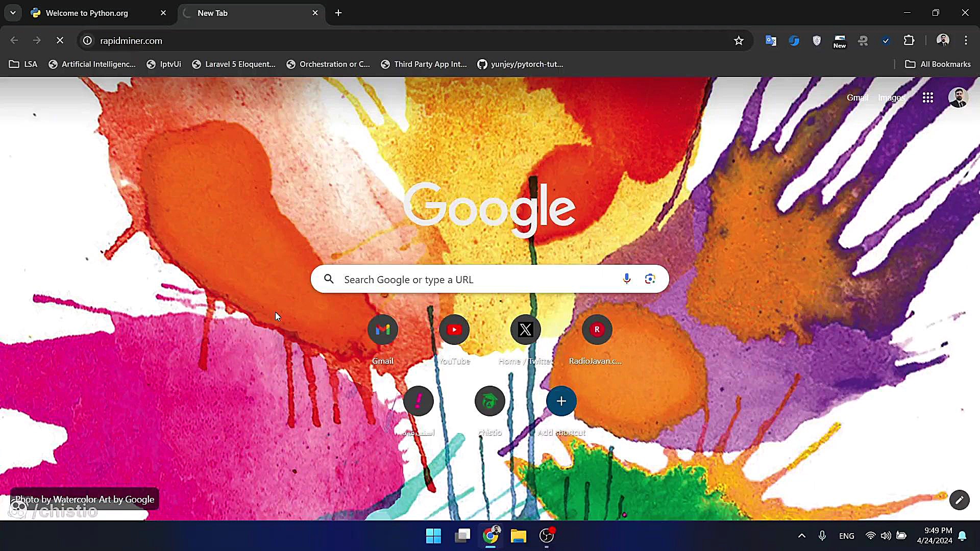Open the YouTube shortcut
This screenshot has height=551, width=980.
pyautogui.click(x=454, y=330)
